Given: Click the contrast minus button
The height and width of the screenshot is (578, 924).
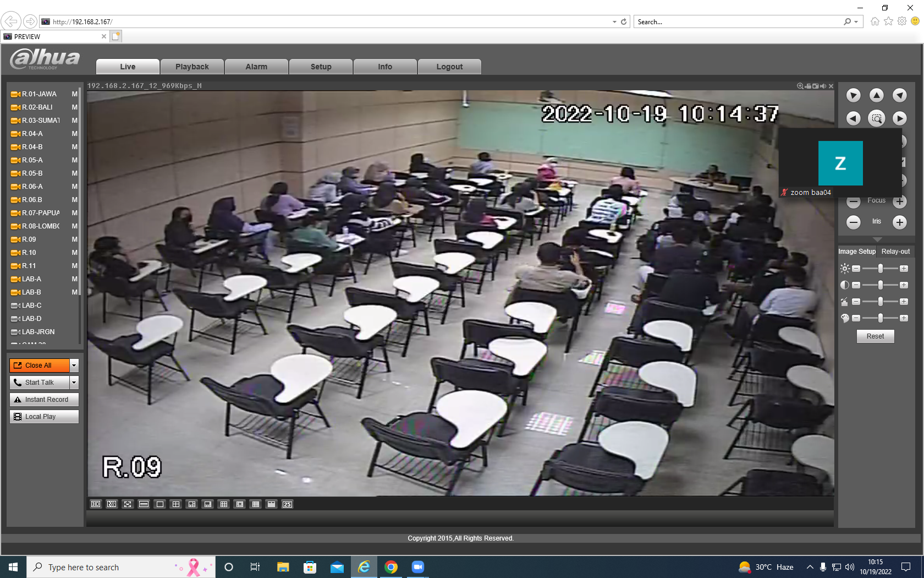Looking at the screenshot, I should point(856,285).
